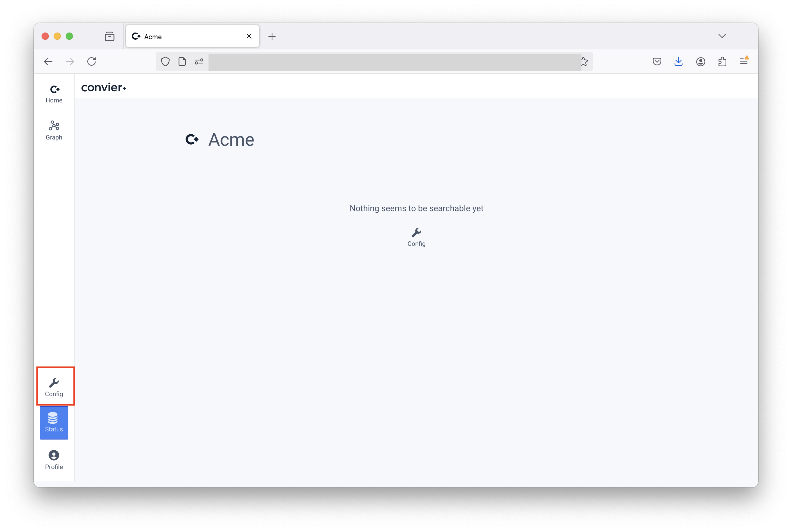Click browser downloads icon toolbar
Image resolution: width=792 pixels, height=532 pixels.
point(679,61)
